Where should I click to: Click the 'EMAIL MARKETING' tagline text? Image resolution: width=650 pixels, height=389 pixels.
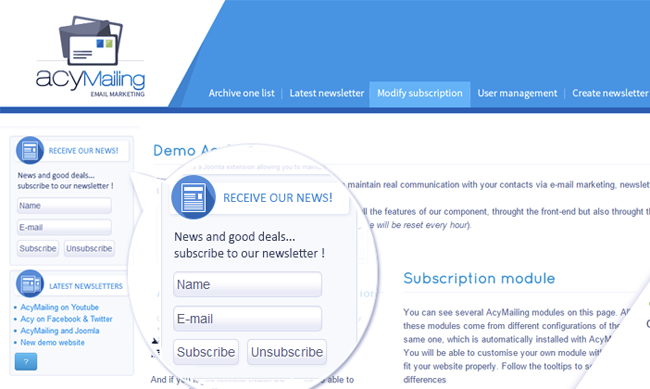tap(118, 94)
